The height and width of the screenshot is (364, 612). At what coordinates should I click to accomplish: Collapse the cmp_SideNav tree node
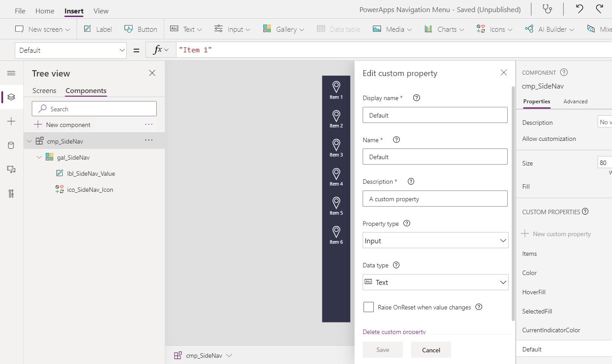pyautogui.click(x=29, y=140)
